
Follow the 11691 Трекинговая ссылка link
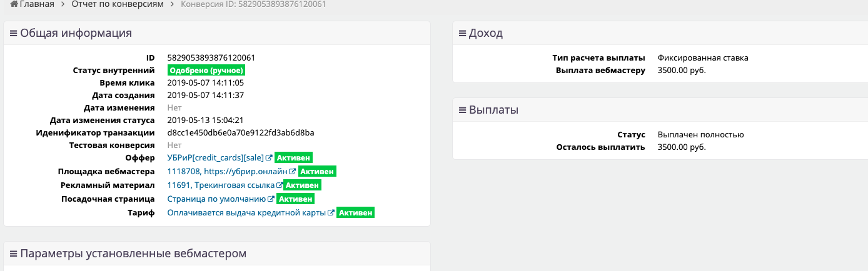[x=221, y=185]
